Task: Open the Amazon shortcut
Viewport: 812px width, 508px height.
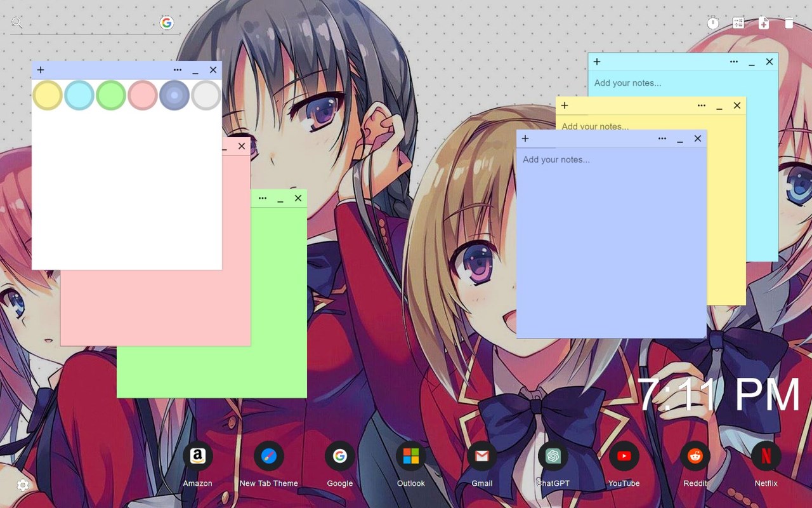Action: click(x=198, y=456)
